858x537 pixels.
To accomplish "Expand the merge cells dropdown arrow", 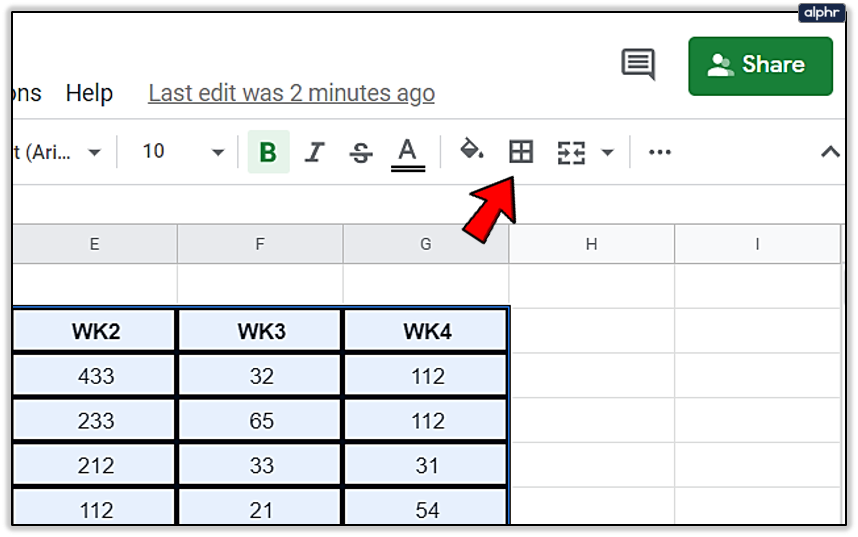I will pos(607,153).
